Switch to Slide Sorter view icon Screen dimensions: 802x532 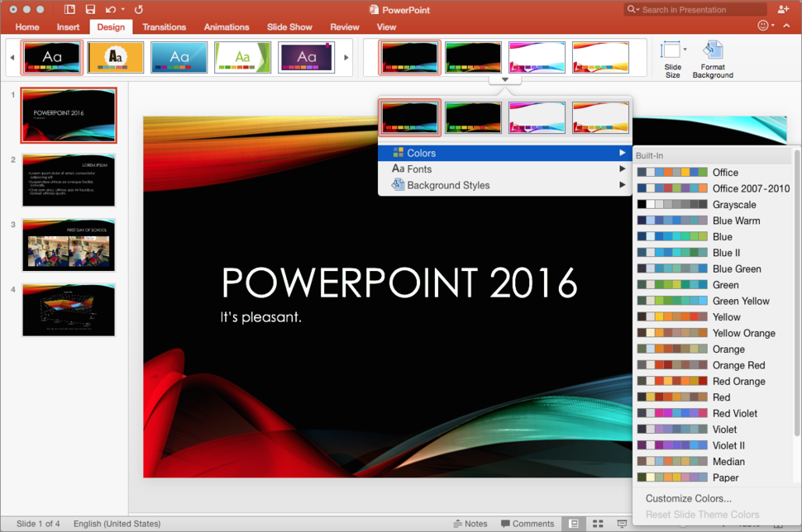[597, 523]
